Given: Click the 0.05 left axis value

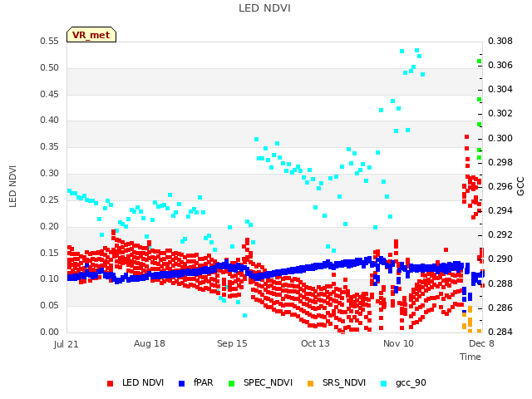Looking at the screenshot, I should [x=50, y=305].
